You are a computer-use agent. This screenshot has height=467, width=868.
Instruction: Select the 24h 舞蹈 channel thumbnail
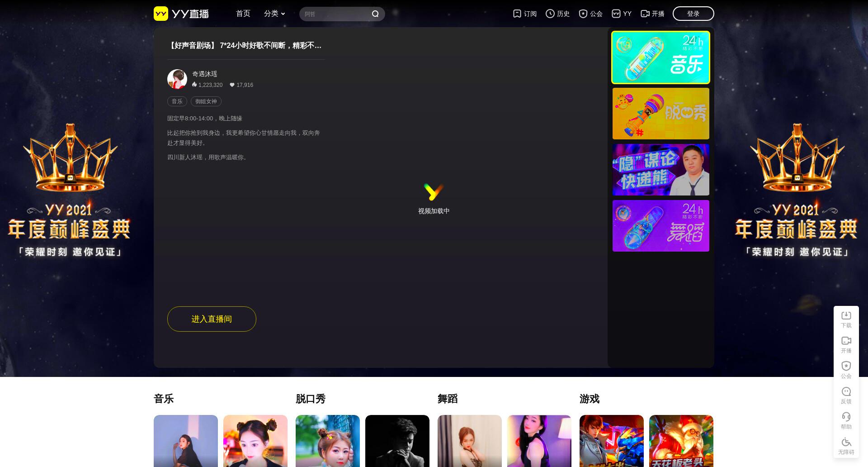(x=660, y=226)
